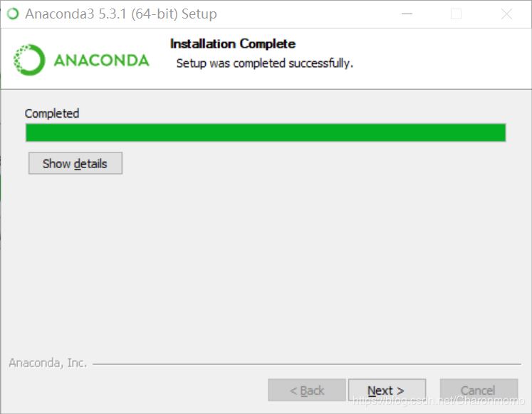Click the green ANACONDA wordmark

[101, 61]
